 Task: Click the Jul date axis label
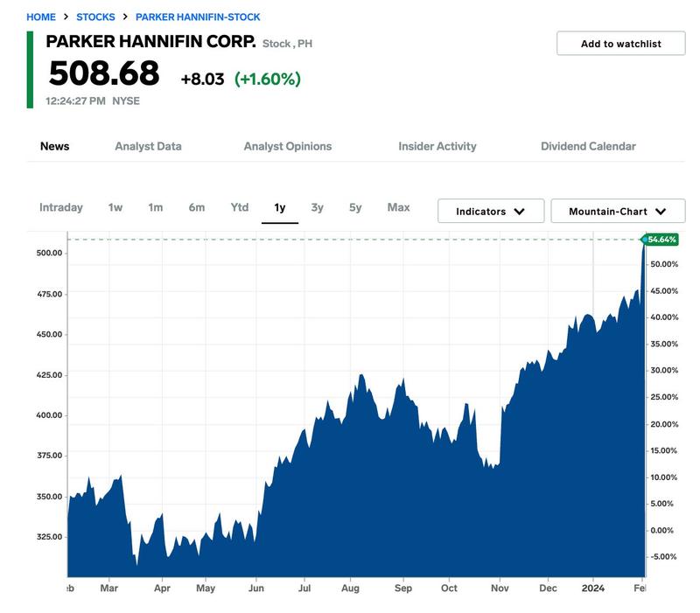(x=304, y=588)
